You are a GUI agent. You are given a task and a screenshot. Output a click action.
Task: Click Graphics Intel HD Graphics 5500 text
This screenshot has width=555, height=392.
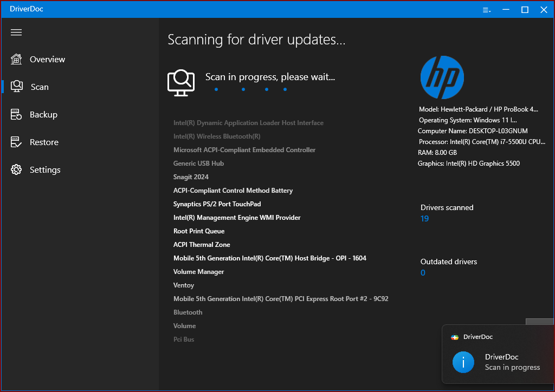coord(469,164)
